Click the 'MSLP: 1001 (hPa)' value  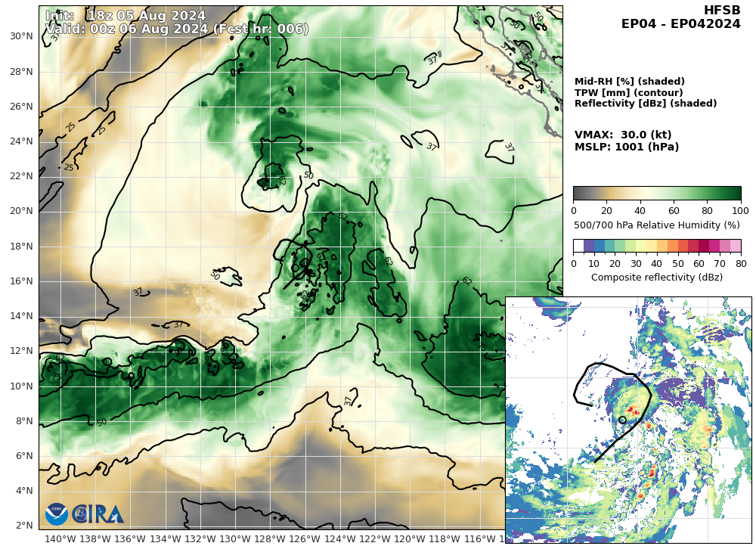click(x=626, y=147)
